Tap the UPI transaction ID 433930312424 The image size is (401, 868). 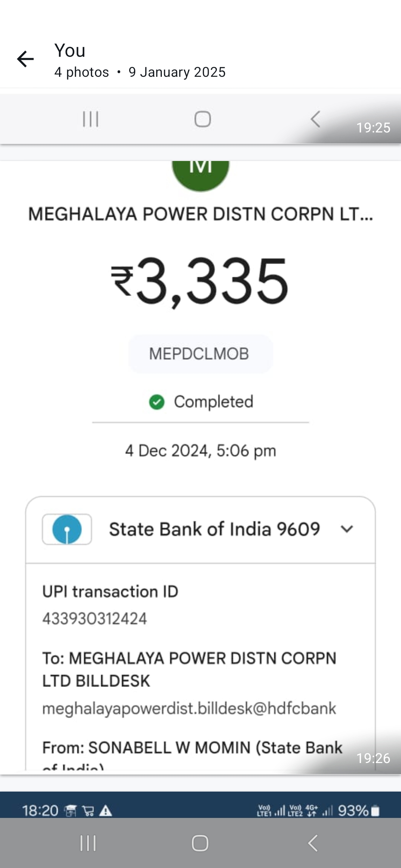click(x=95, y=619)
